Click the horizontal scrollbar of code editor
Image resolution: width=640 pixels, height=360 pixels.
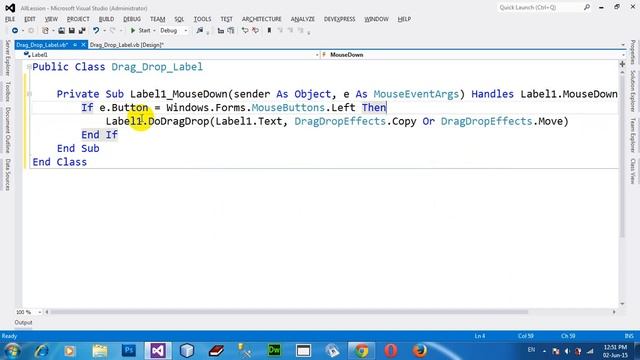click(289, 312)
